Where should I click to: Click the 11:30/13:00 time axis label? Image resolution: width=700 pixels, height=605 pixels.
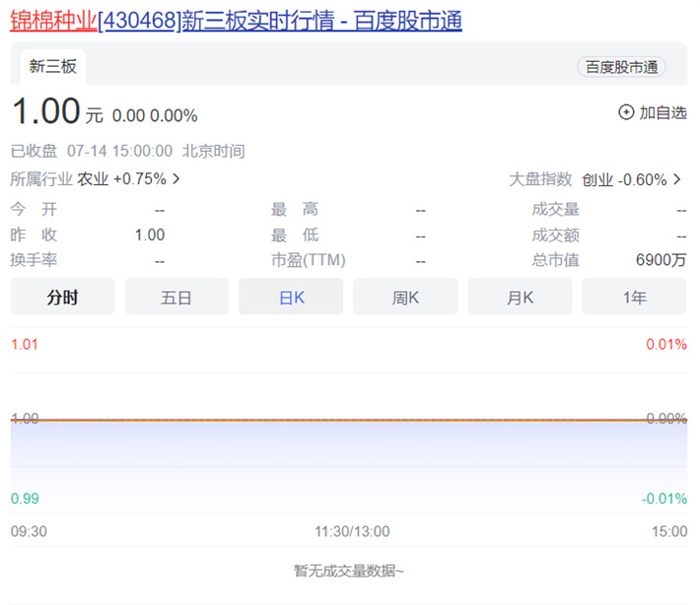coord(352,531)
